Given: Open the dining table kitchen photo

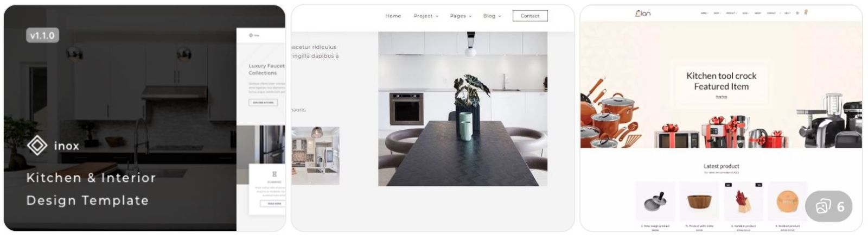Looking at the screenshot, I should point(463,109).
